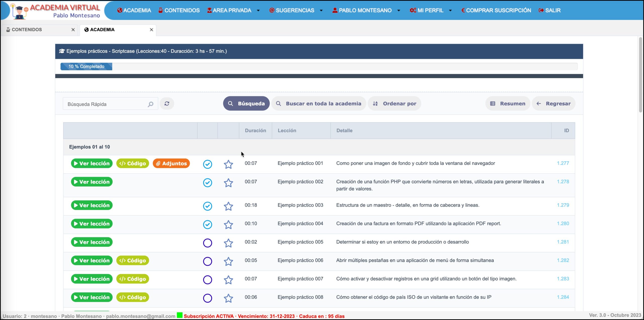Click the refresh icon next to quick search
This screenshot has width=644, height=320.
(167, 104)
